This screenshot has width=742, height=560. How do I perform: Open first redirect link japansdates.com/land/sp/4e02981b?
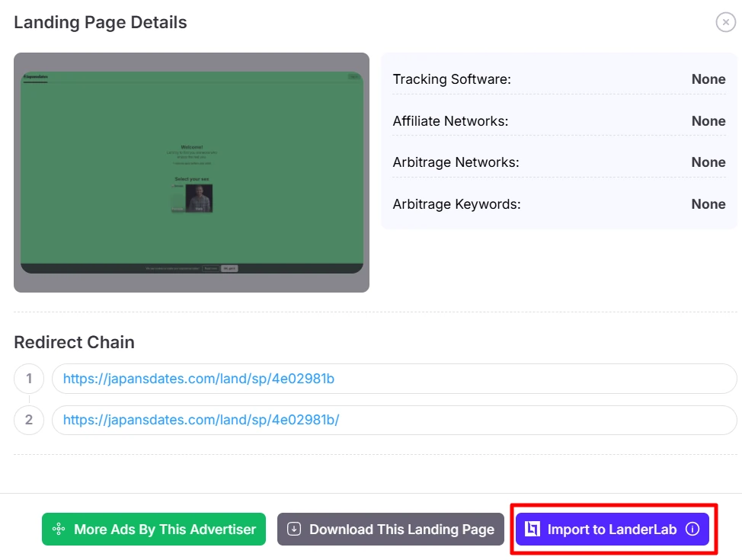(199, 379)
